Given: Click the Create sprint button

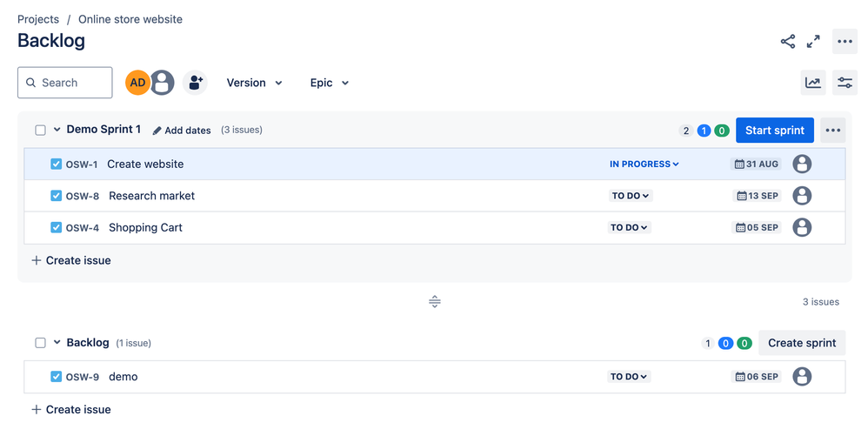Looking at the screenshot, I should (x=802, y=343).
